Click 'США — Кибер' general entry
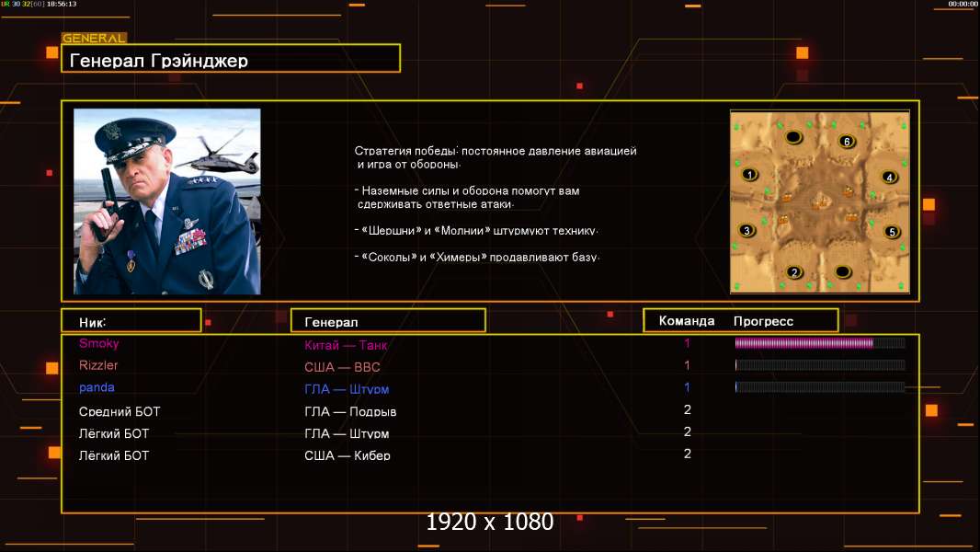980x552 pixels. [347, 455]
